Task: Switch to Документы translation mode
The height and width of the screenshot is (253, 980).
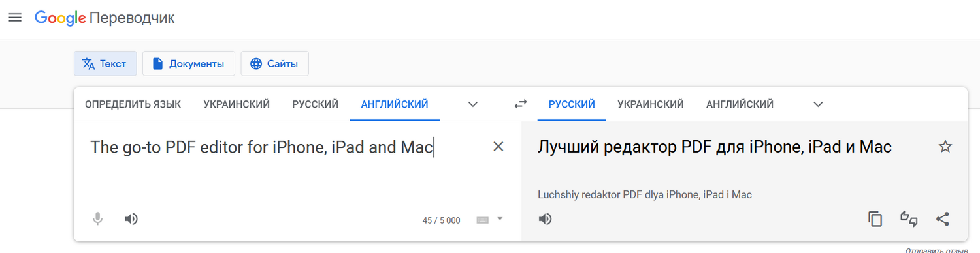Action: point(188,63)
